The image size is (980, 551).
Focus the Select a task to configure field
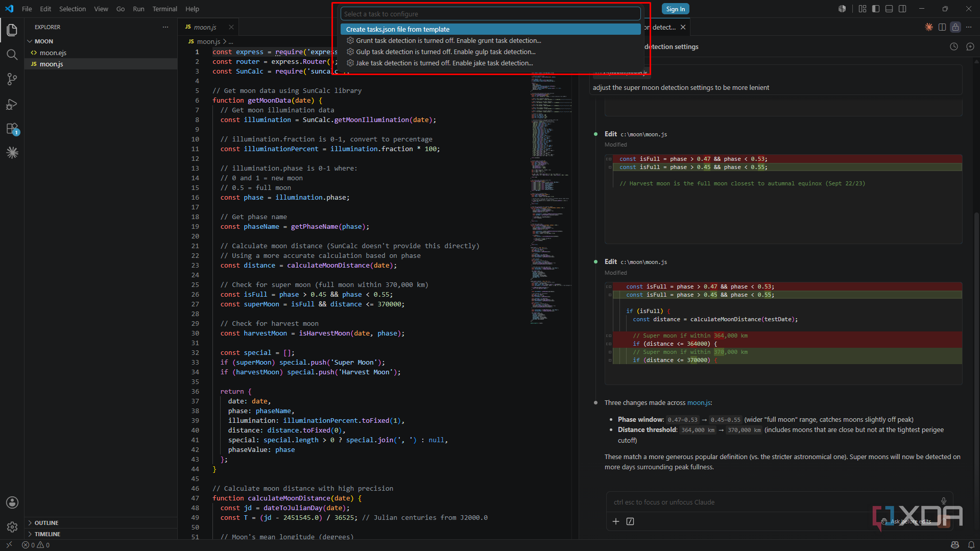pyautogui.click(x=490, y=14)
